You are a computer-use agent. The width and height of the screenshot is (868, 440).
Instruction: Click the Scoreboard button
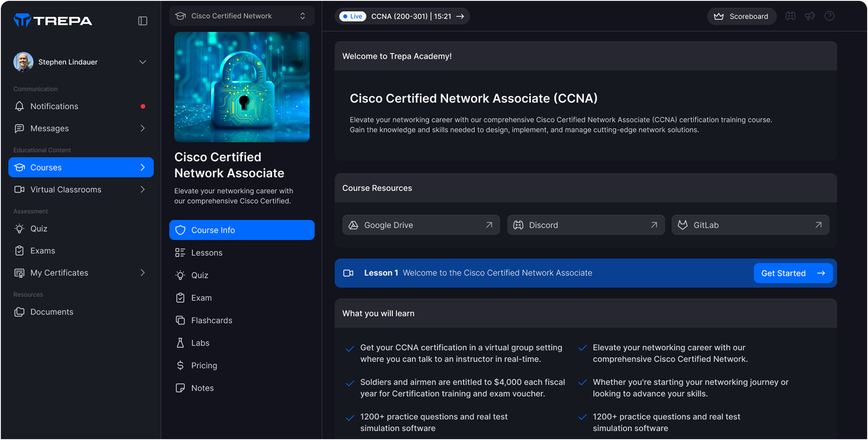741,16
